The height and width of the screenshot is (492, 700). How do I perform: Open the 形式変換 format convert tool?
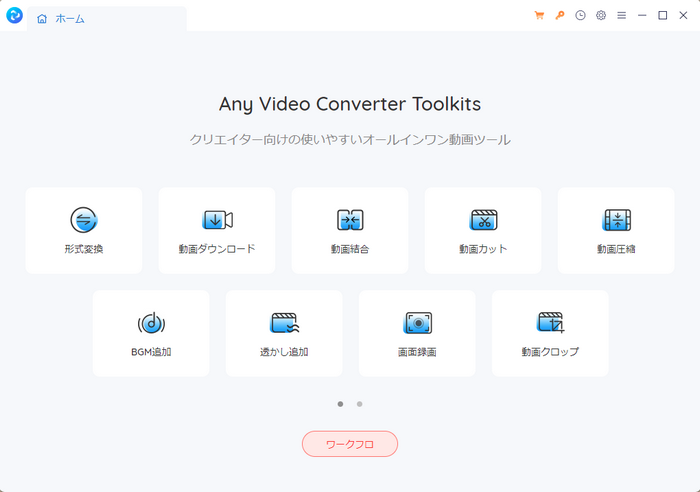tap(84, 230)
